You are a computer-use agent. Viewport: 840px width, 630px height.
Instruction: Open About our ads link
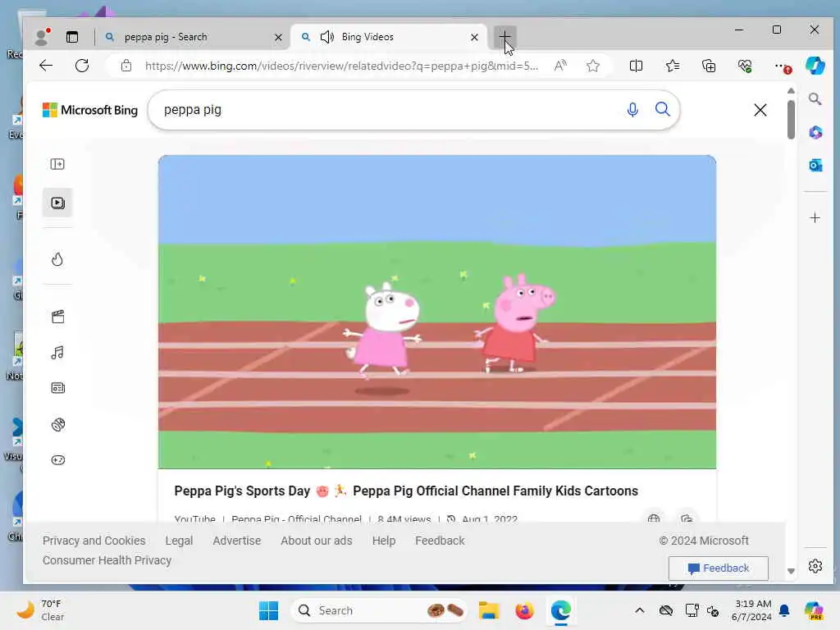point(317,541)
